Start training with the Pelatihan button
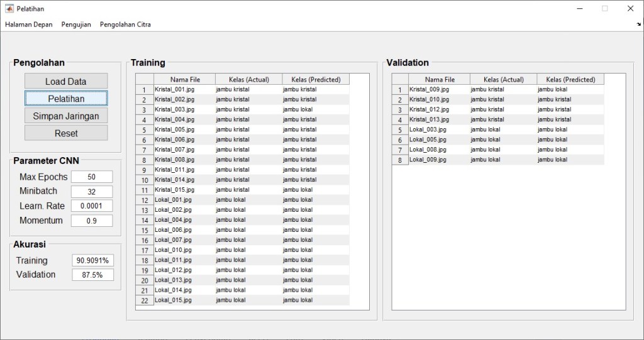 (66, 99)
